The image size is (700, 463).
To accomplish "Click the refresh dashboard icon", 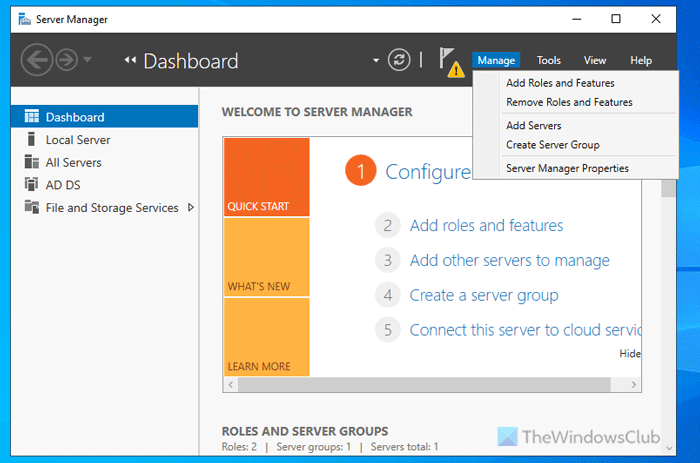I will (x=400, y=60).
